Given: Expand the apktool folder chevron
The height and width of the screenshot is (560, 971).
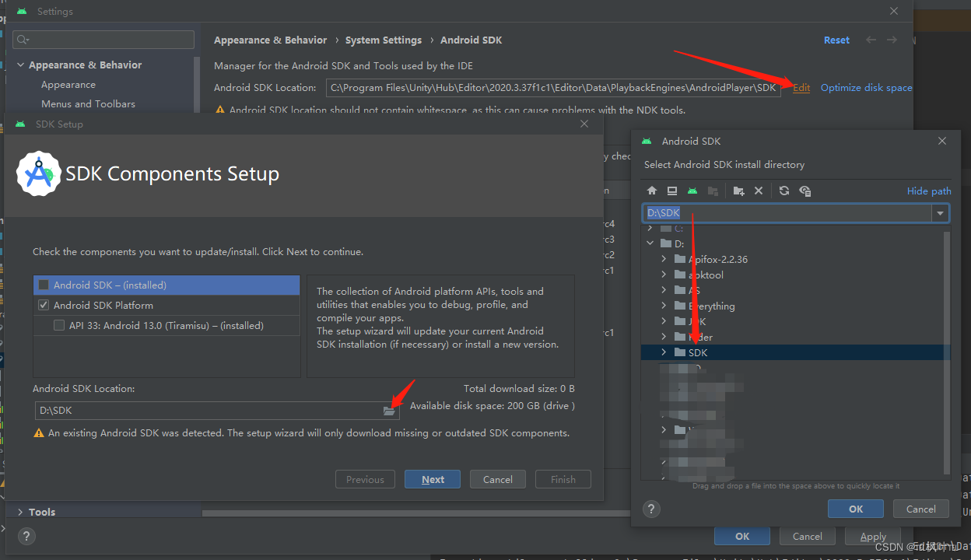Looking at the screenshot, I should (664, 275).
